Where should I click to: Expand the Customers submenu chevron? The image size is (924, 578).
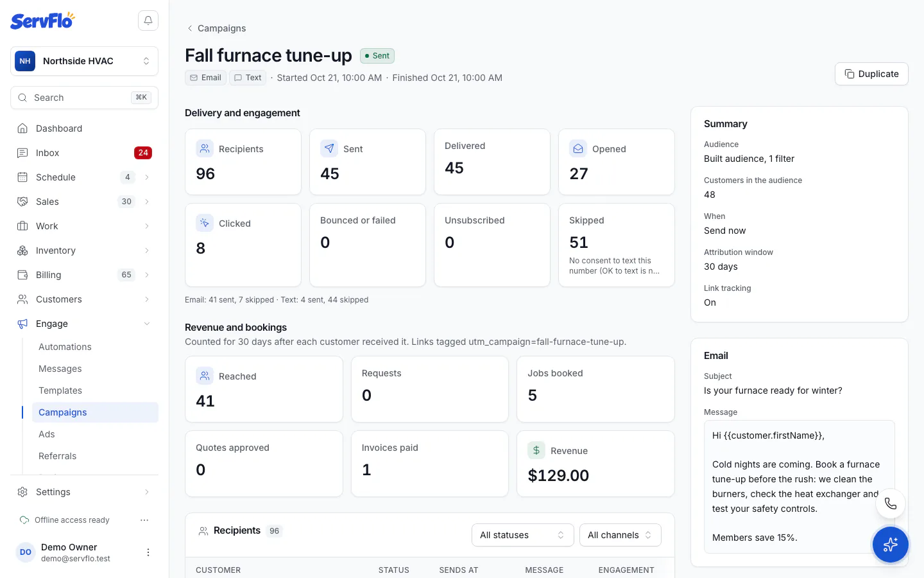click(x=147, y=299)
